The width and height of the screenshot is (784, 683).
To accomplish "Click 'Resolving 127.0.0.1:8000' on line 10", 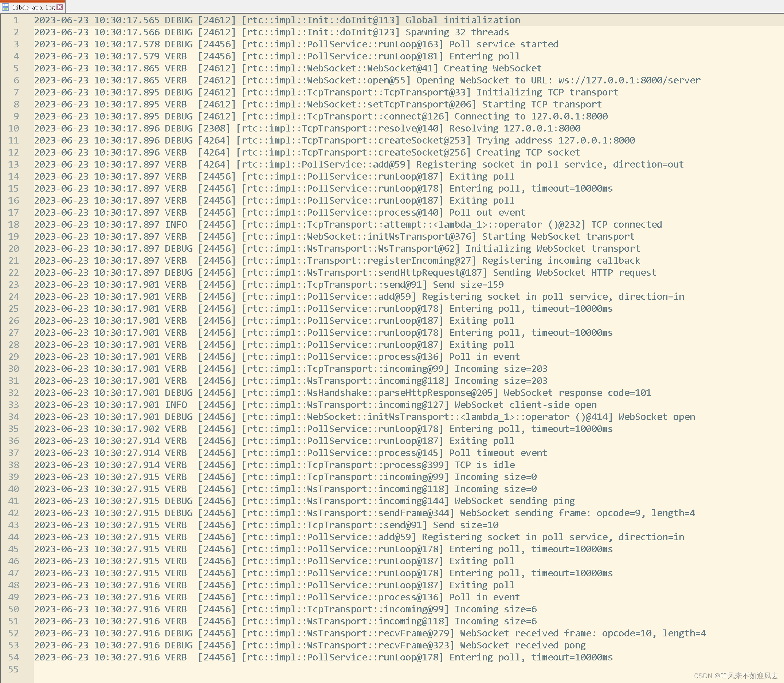I will (x=514, y=129).
